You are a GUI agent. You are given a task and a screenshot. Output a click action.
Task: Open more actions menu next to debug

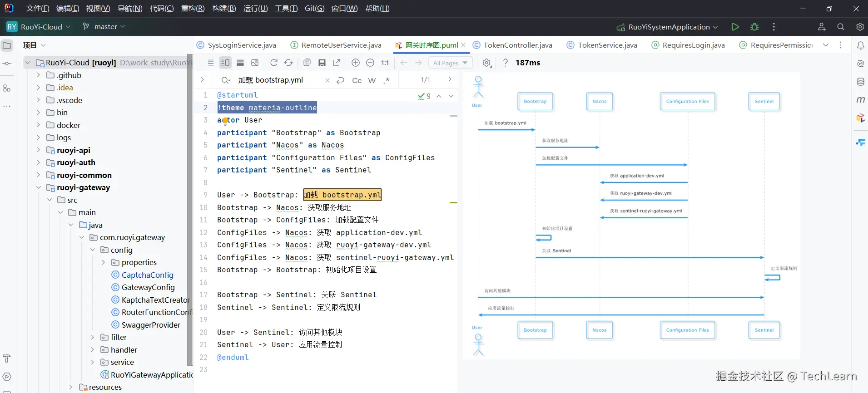[x=774, y=27]
